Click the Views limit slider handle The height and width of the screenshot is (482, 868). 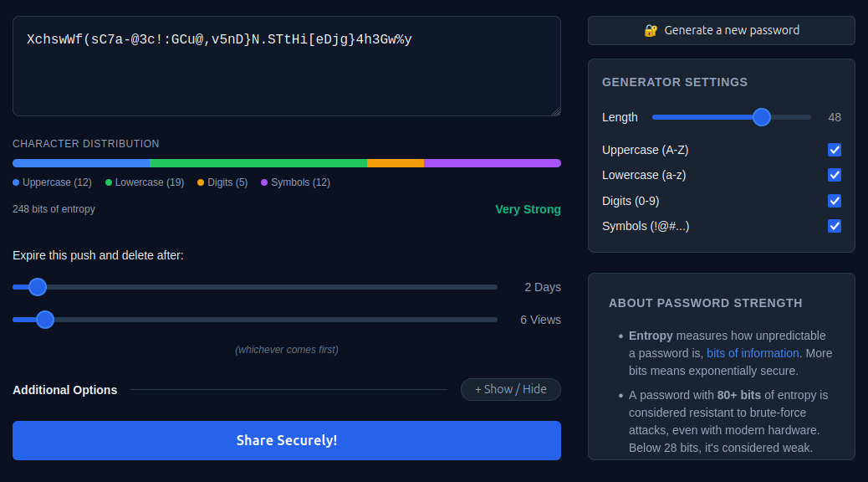[45, 320]
